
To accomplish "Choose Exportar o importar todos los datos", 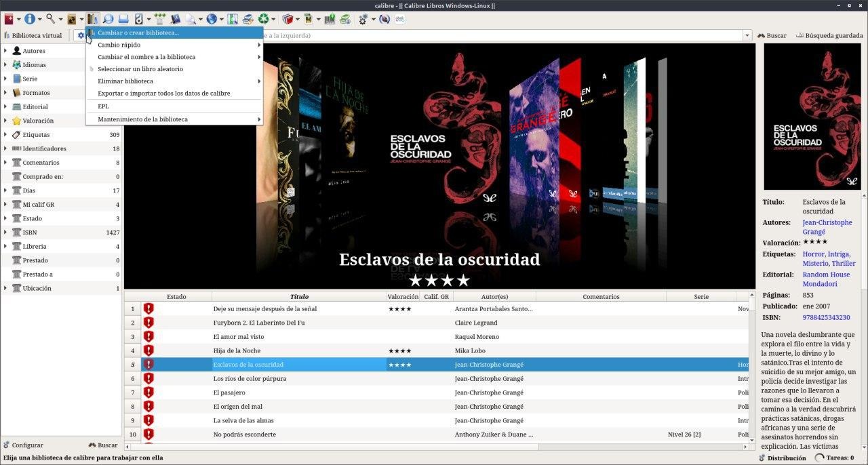I will [x=174, y=94].
